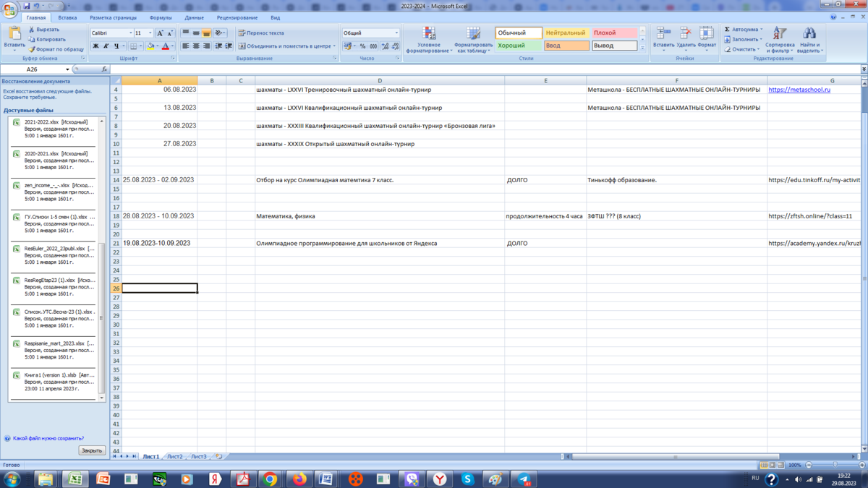The height and width of the screenshot is (488, 868).
Task: Undo last action in quick access toolbar
Action: tap(36, 6)
